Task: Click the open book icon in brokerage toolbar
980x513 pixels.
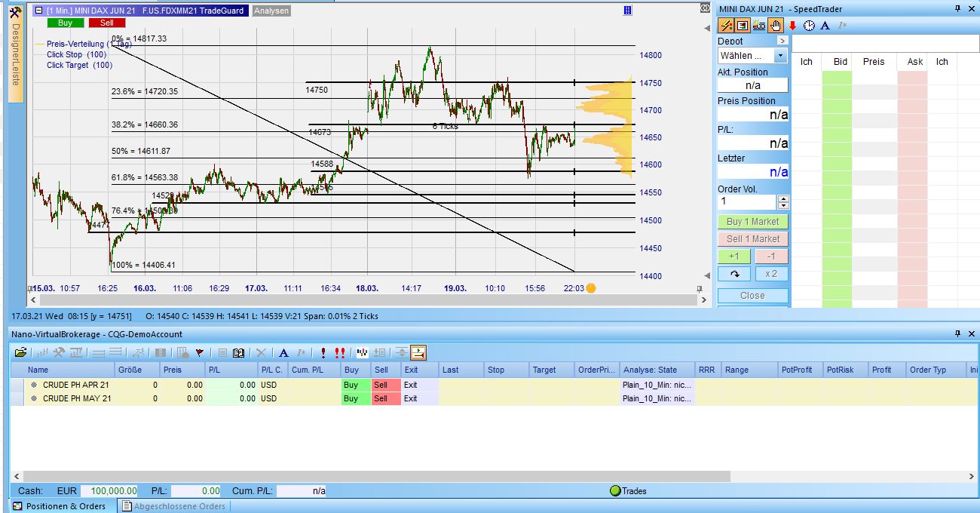Action: (x=238, y=352)
